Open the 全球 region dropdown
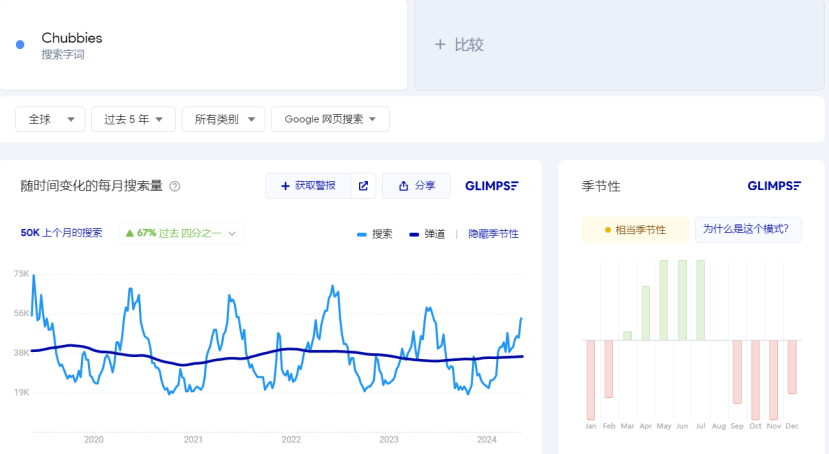The image size is (829, 454). 50,119
